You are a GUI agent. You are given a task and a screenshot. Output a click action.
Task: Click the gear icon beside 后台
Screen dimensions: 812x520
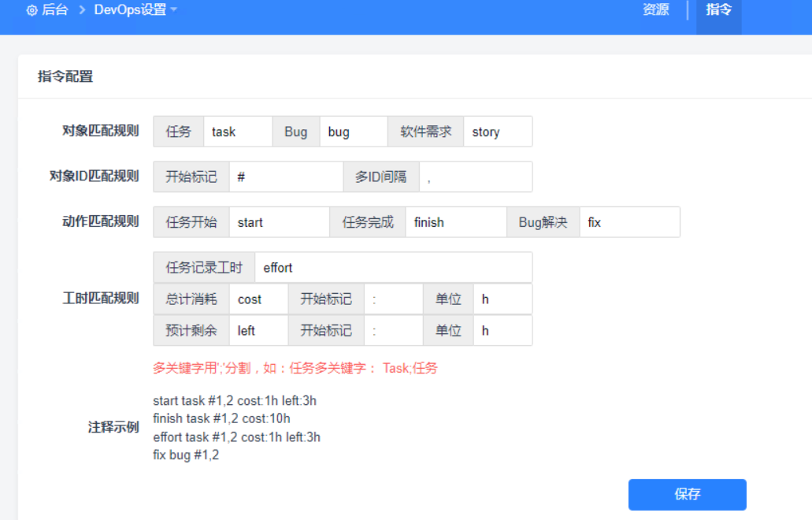click(x=32, y=10)
